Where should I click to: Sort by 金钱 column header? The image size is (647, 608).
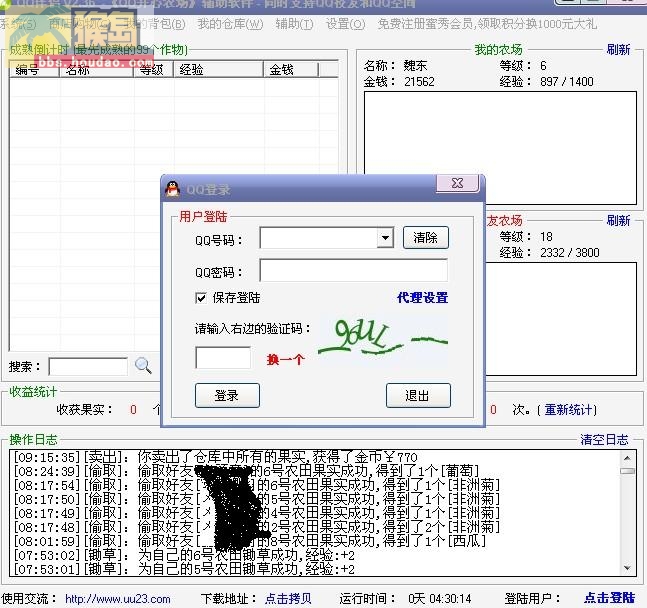coord(291,69)
